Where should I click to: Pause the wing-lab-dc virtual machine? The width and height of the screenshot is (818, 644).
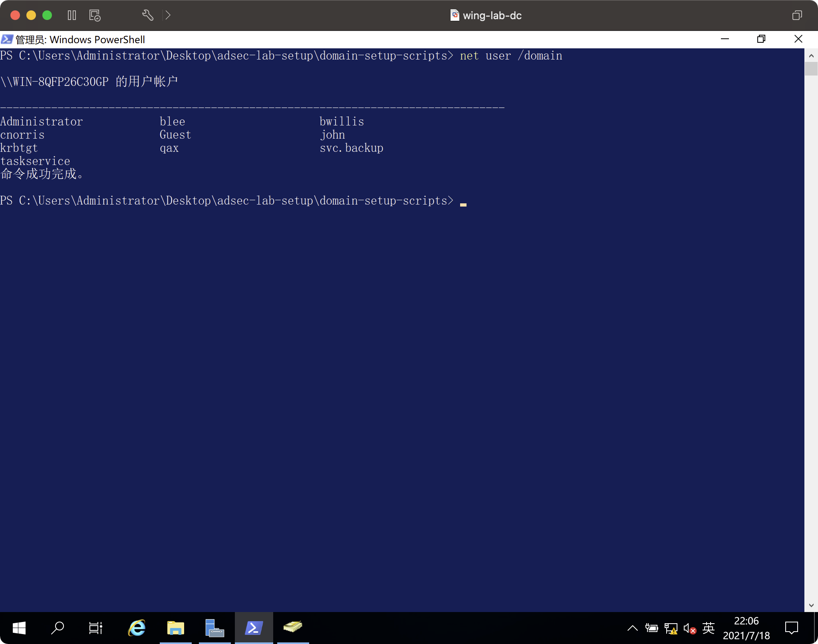72,15
